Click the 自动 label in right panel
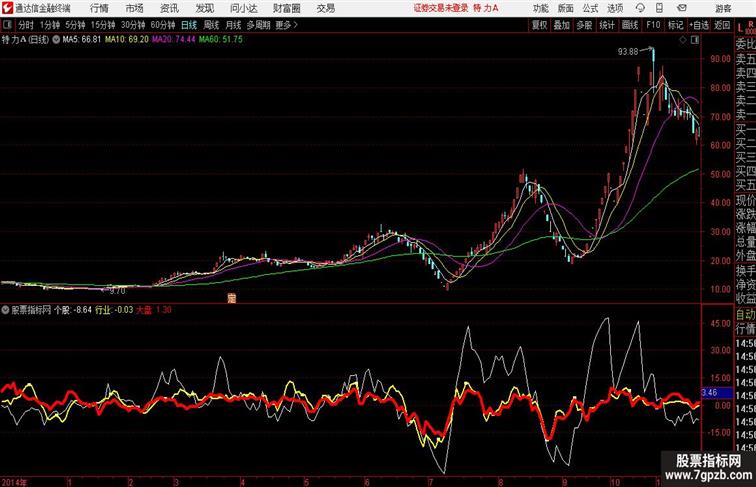 [745, 315]
